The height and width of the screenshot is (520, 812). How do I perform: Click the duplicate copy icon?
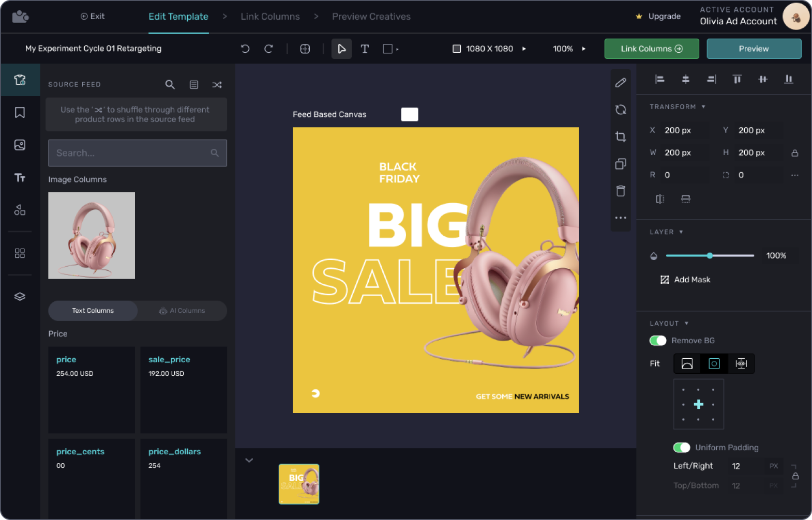pos(621,164)
